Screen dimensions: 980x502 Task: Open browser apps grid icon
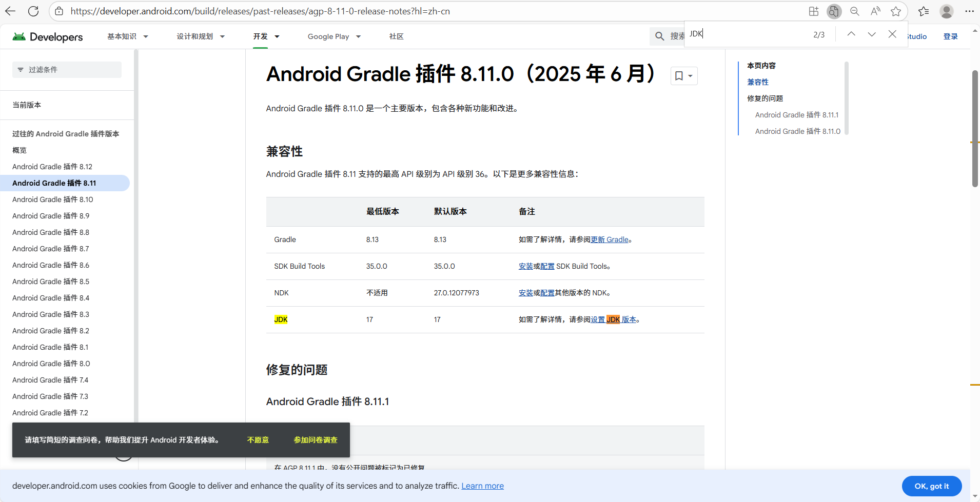(x=814, y=11)
